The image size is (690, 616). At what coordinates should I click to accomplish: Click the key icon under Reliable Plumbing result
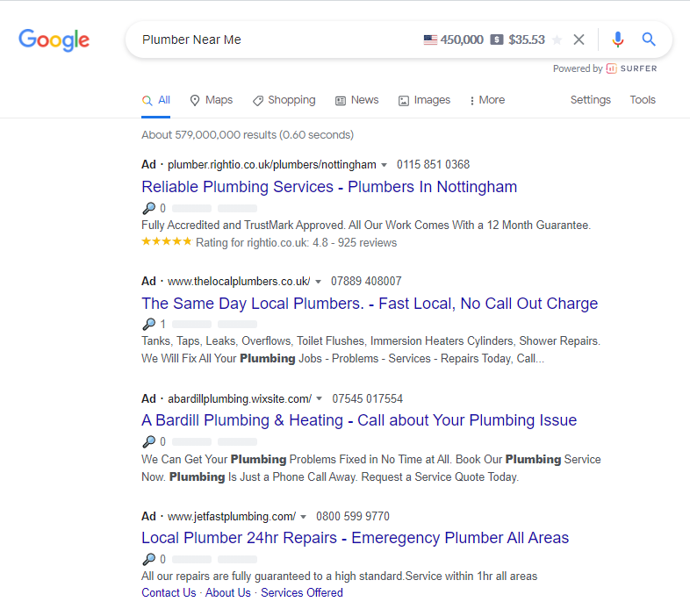(149, 208)
